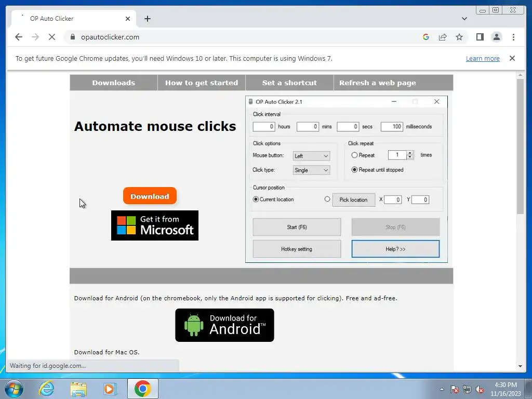The width and height of the screenshot is (532, 399).
Task: Click the Get it from Microsoft badge
Action: click(155, 225)
